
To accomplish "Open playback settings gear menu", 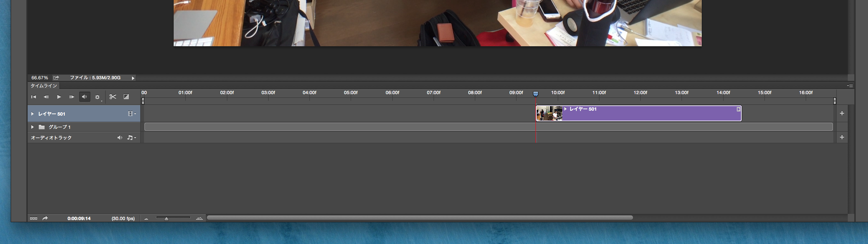I will click(x=97, y=97).
